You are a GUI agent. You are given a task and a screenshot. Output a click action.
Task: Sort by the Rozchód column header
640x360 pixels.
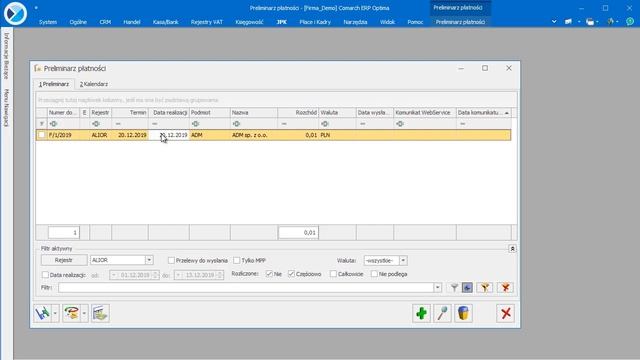(298, 112)
